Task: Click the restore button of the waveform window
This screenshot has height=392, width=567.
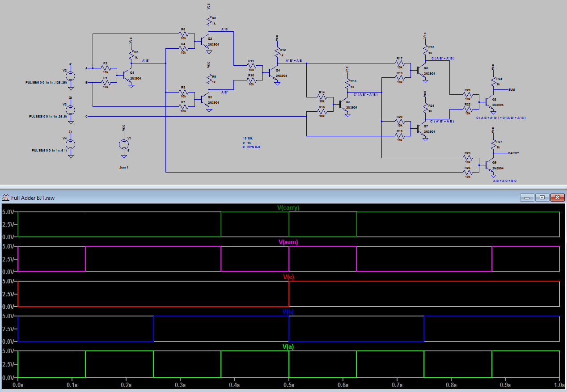Action: (x=542, y=197)
